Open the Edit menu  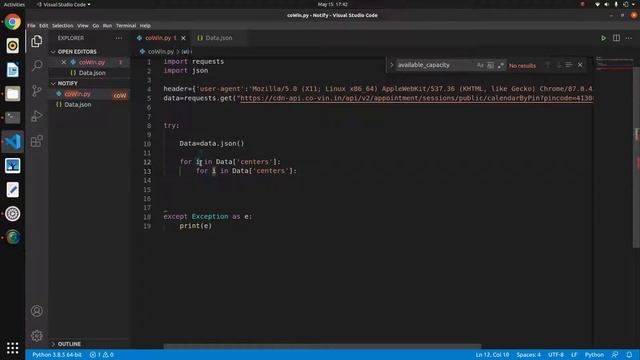(44, 26)
